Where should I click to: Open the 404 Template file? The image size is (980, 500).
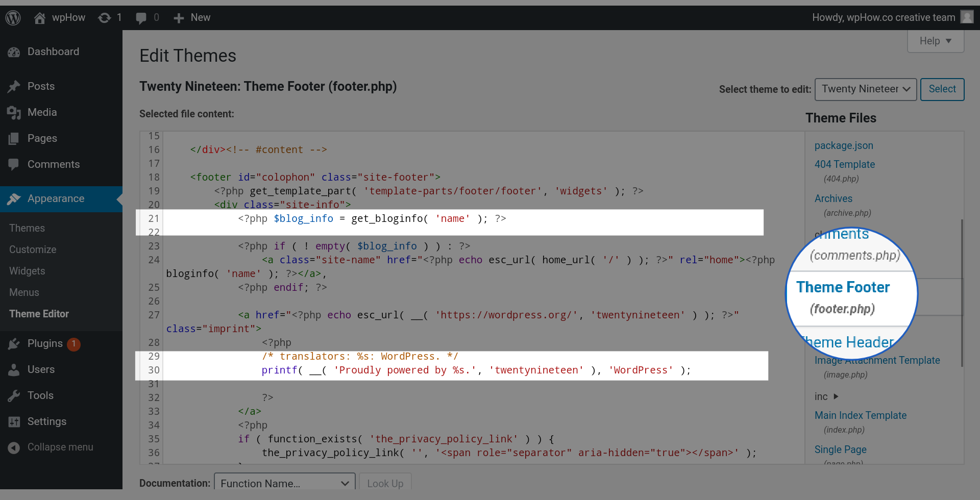pyautogui.click(x=845, y=164)
